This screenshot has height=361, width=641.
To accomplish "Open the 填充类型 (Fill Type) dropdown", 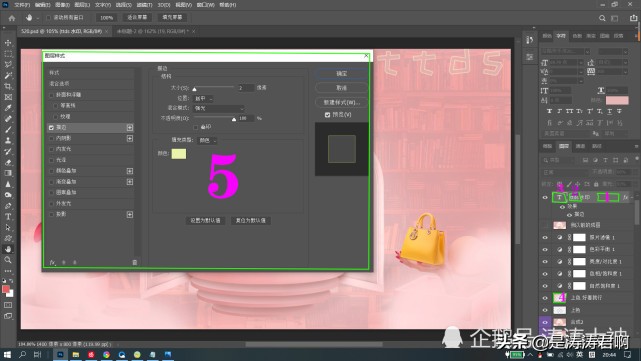I will coord(207,140).
